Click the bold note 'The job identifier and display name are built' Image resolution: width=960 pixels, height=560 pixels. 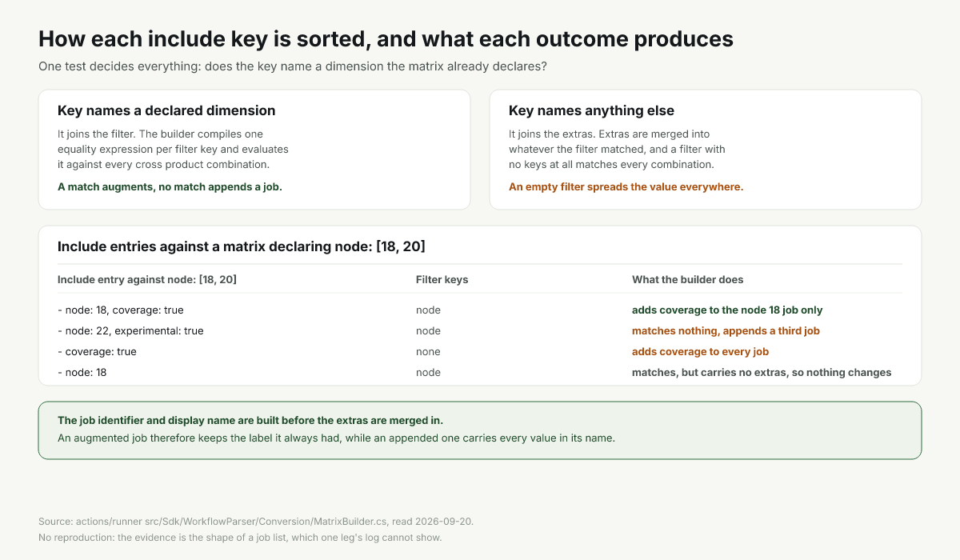(x=250, y=420)
